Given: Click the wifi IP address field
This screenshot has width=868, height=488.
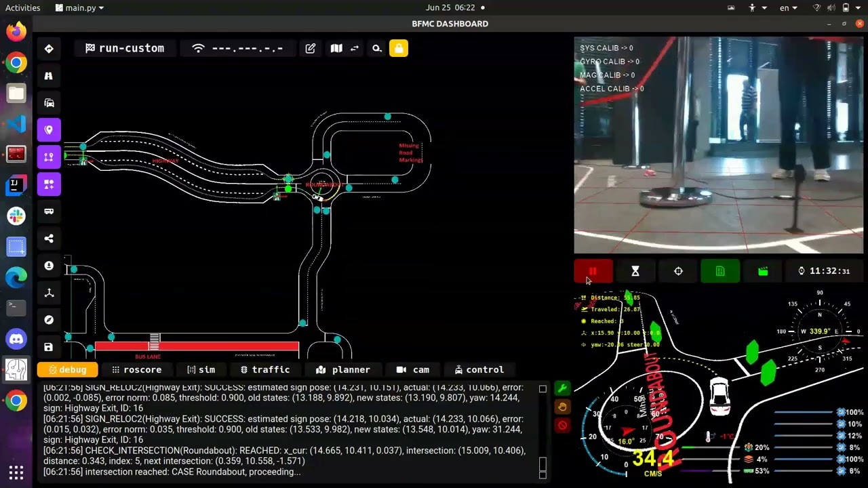Looking at the screenshot, I should point(238,49).
